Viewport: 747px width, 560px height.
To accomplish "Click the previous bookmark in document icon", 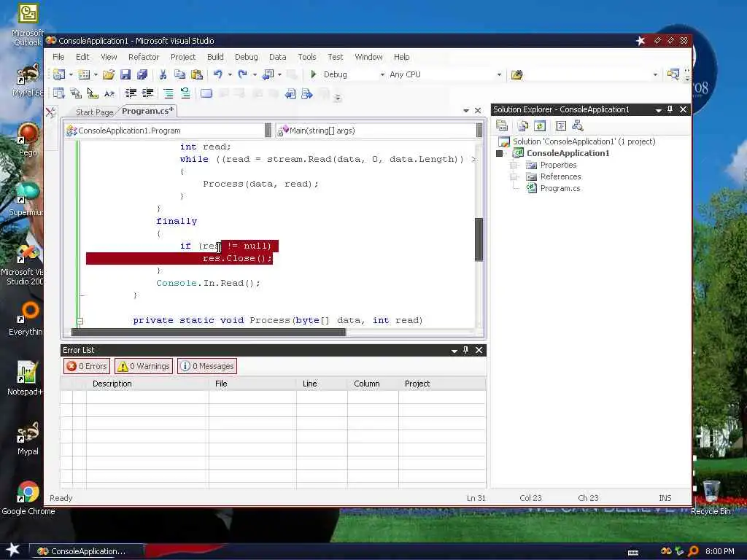I will pyautogui.click(x=290, y=94).
